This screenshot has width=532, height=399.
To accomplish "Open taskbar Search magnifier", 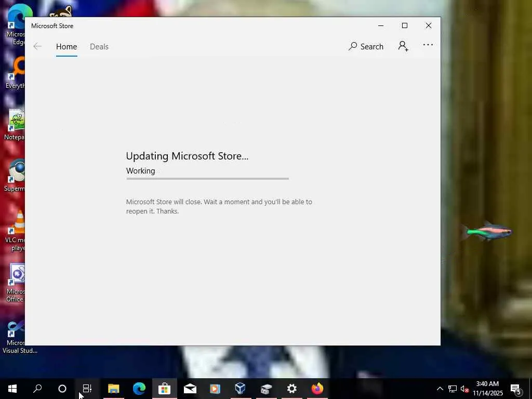I will click(x=37, y=389).
